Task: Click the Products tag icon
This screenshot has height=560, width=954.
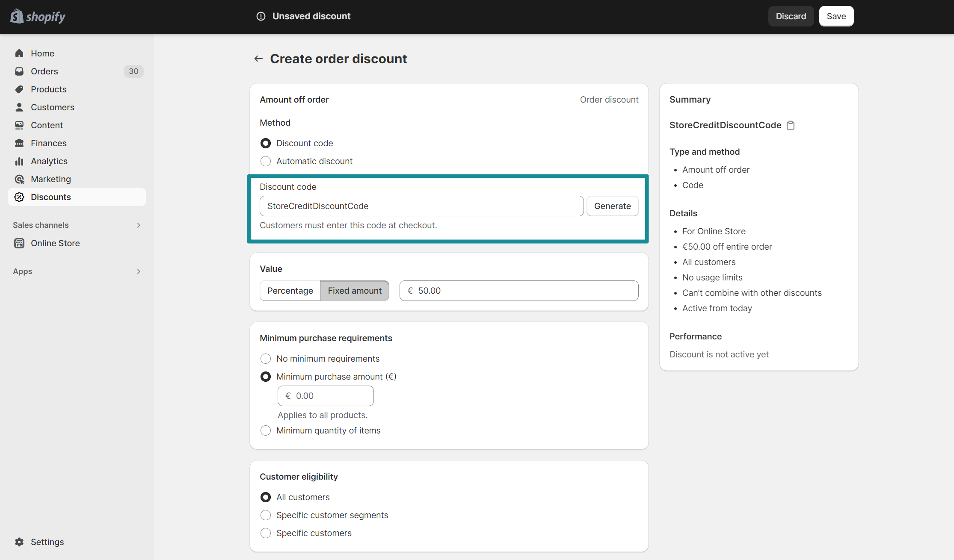Action: pos(19,89)
